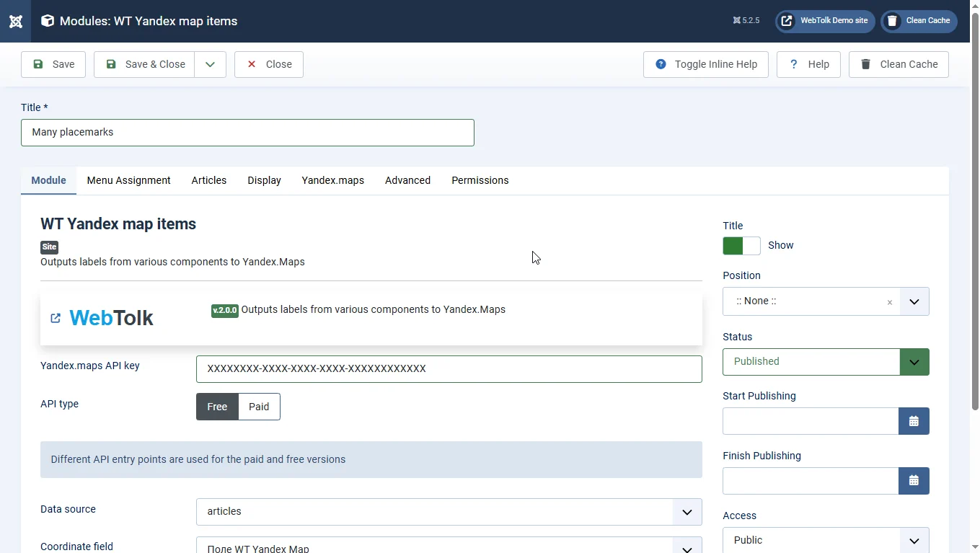Select the Free API type
Image resolution: width=980 pixels, height=553 pixels.
pos(217,407)
